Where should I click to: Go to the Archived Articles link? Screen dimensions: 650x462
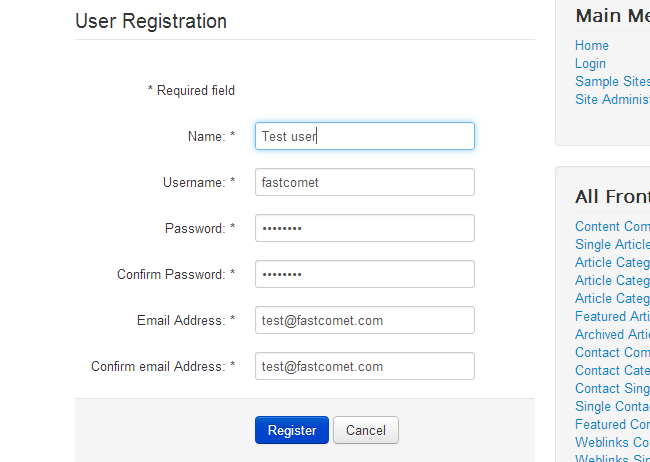coord(612,334)
